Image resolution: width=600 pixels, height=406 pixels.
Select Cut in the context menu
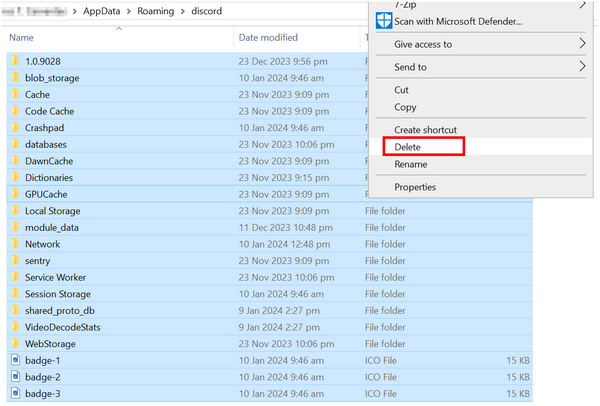(x=402, y=90)
